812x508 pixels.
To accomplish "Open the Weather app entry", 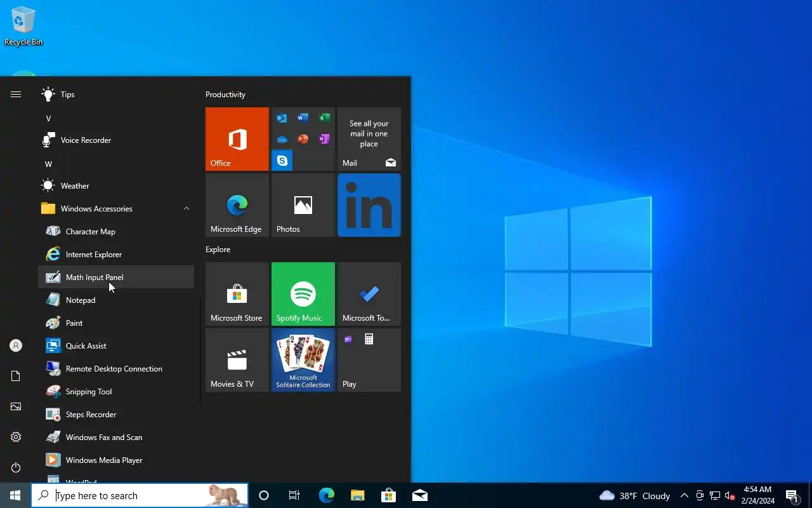I will point(116,186).
